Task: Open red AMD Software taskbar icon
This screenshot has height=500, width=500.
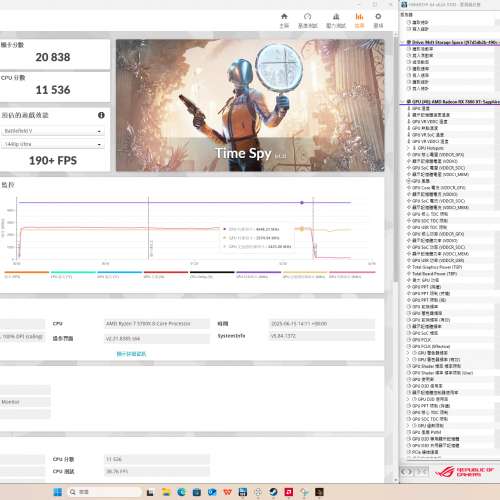Action: pos(289,492)
